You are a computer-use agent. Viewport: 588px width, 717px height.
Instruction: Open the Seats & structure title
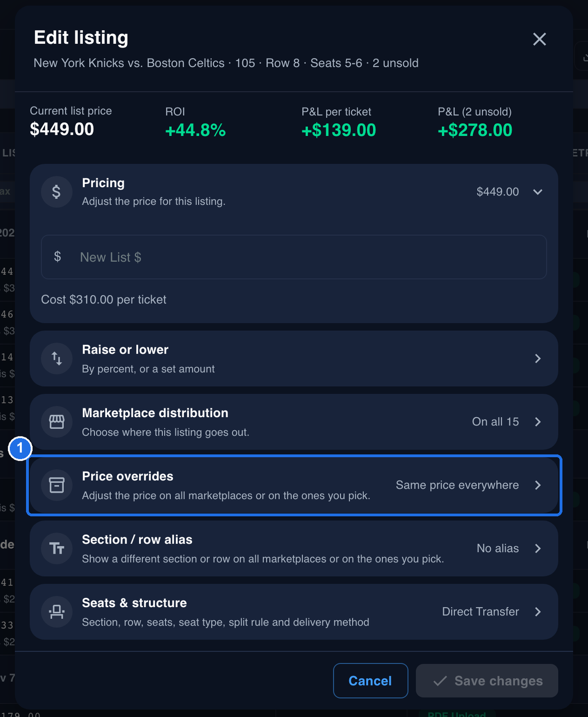134,603
